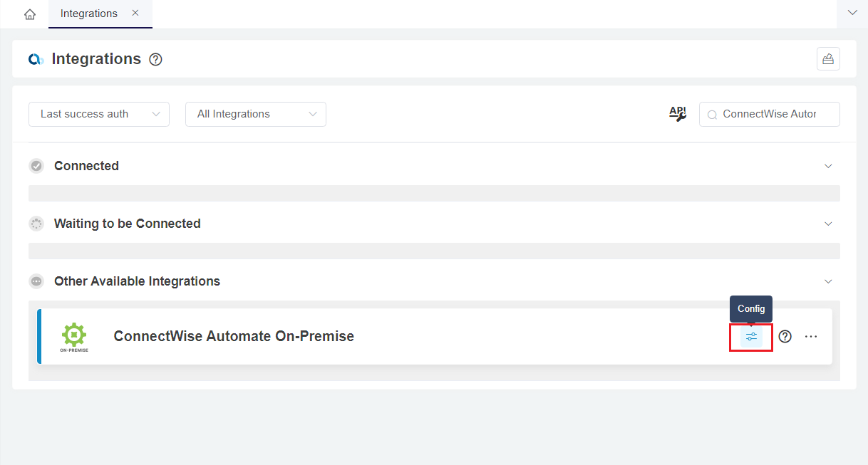Close the Integrations tab
868x465 pixels.
[x=135, y=13]
